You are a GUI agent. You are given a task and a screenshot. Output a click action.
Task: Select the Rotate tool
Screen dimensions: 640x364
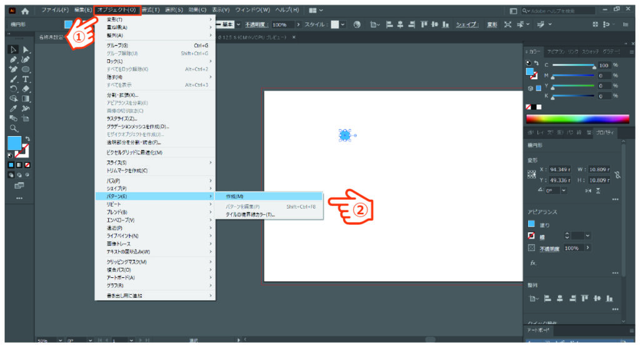13,89
